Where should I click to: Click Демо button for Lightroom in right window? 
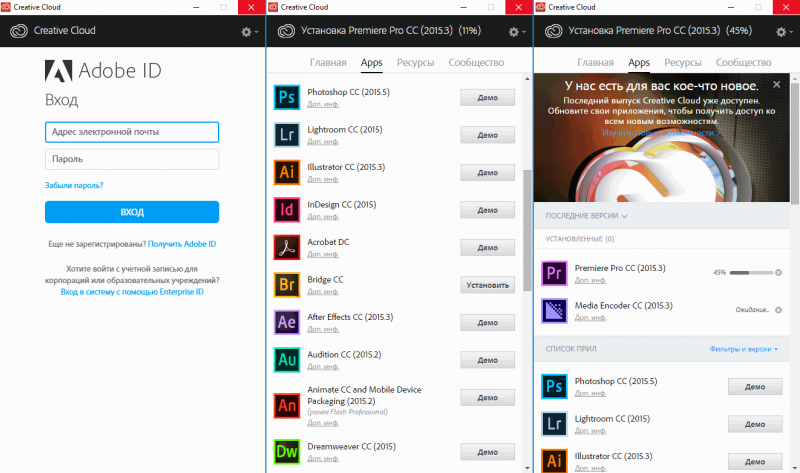pos(755,424)
